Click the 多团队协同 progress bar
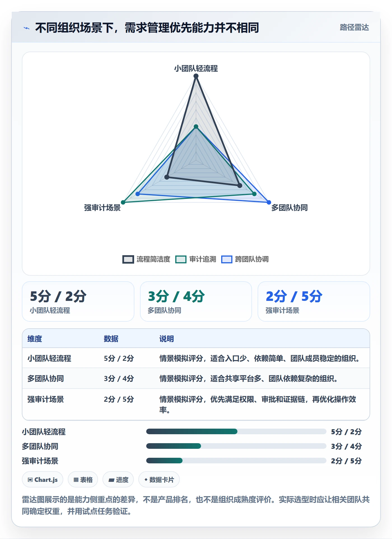Image resolution: width=392 pixels, height=539 pixels. click(x=236, y=446)
